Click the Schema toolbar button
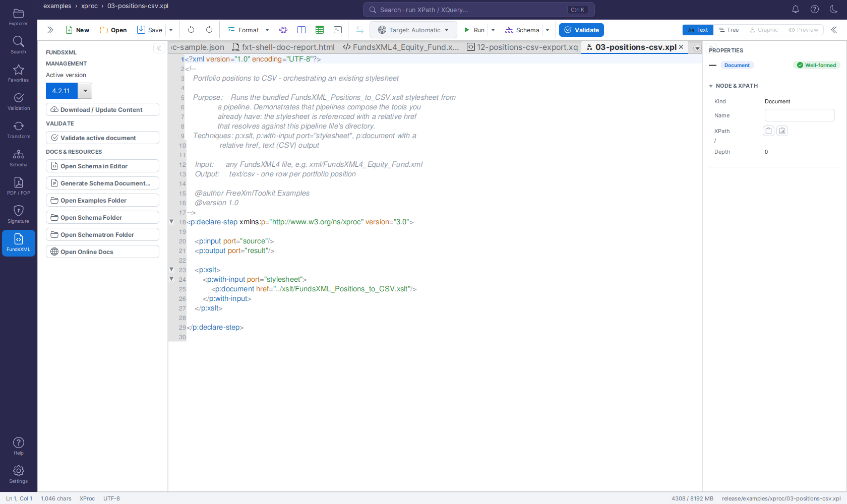The width and height of the screenshot is (847, 504). click(x=522, y=30)
